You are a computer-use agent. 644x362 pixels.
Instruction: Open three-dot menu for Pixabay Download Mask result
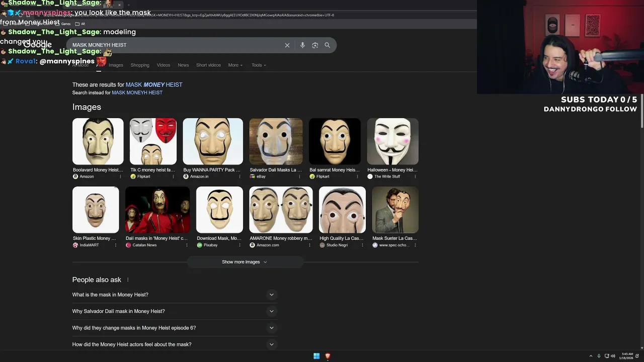click(x=240, y=245)
